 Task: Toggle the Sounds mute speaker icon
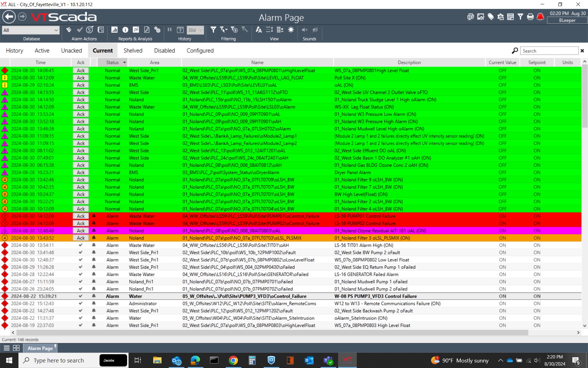pyautogui.click(x=304, y=30)
